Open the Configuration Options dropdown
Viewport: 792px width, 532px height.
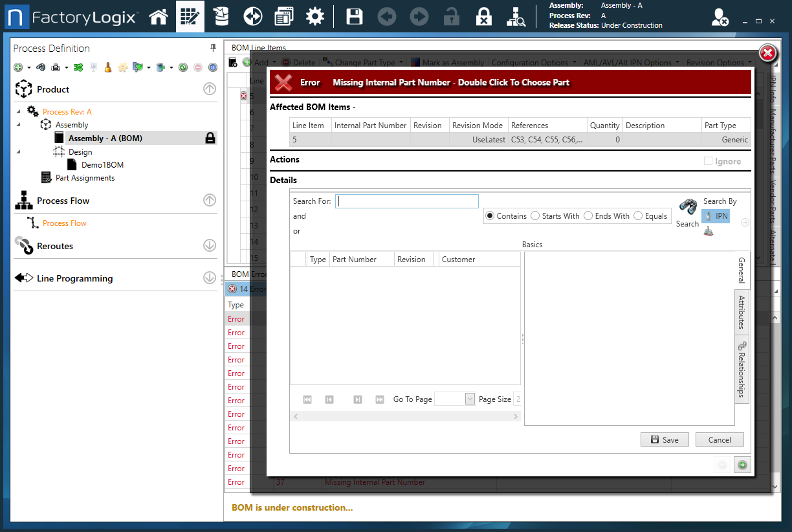pos(533,62)
